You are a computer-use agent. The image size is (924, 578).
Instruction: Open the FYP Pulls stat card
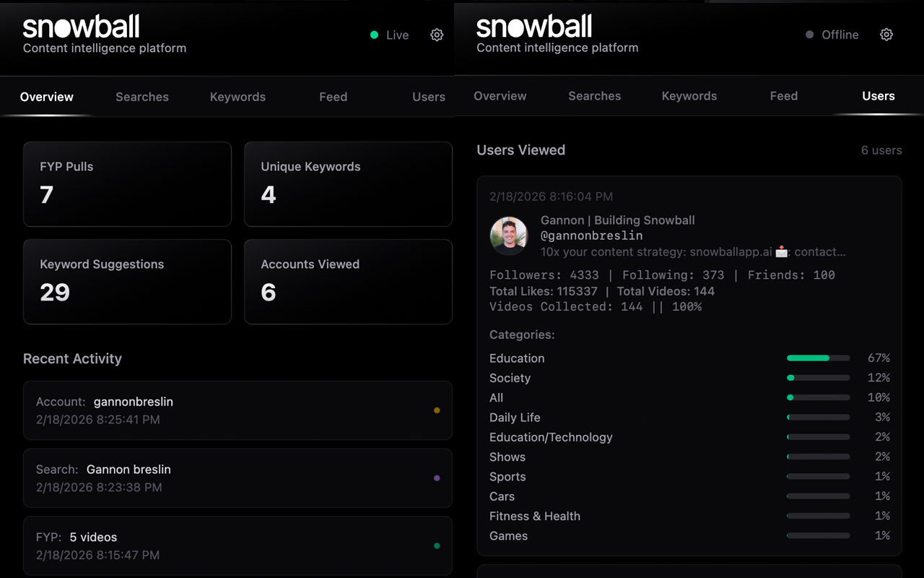127,184
